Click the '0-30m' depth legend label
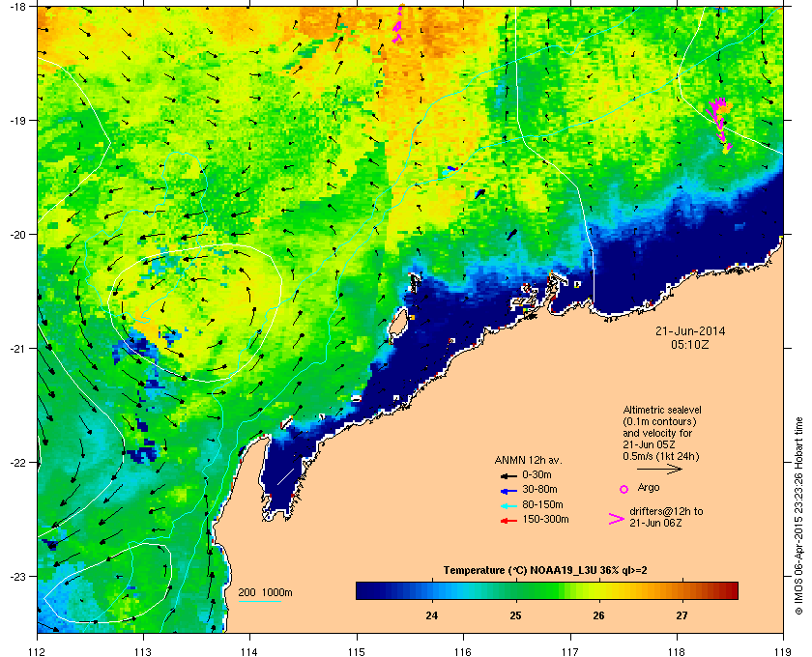 pyautogui.click(x=536, y=474)
